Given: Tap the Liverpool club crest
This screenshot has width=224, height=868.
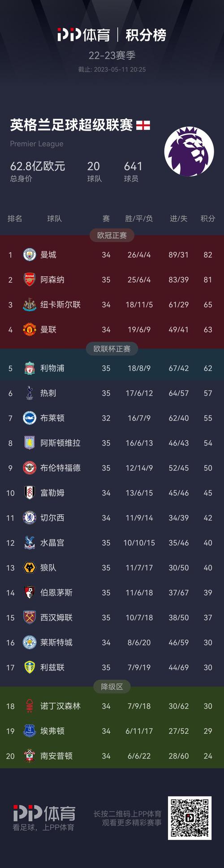Looking at the screenshot, I should pyautogui.click(x=30, y=368).
